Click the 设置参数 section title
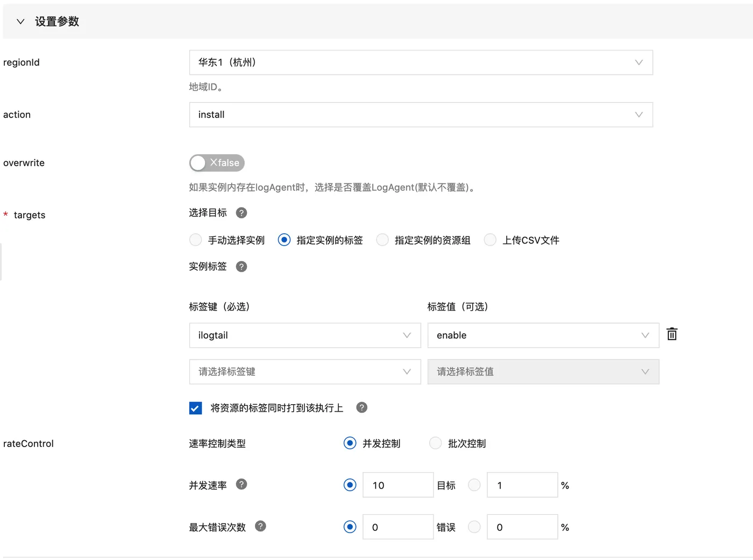This screenshot has width=753, height=560. pyautogui.click(x=57, y=21)
